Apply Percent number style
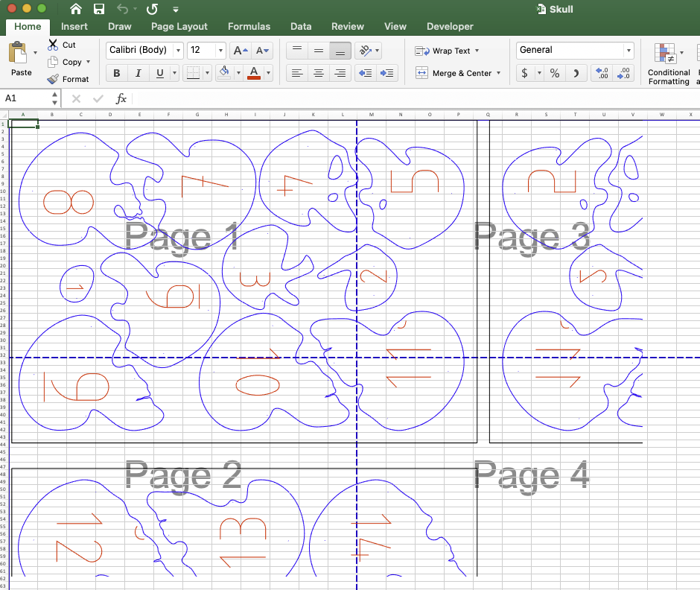The image size is (700, 590). pos(556,73)
